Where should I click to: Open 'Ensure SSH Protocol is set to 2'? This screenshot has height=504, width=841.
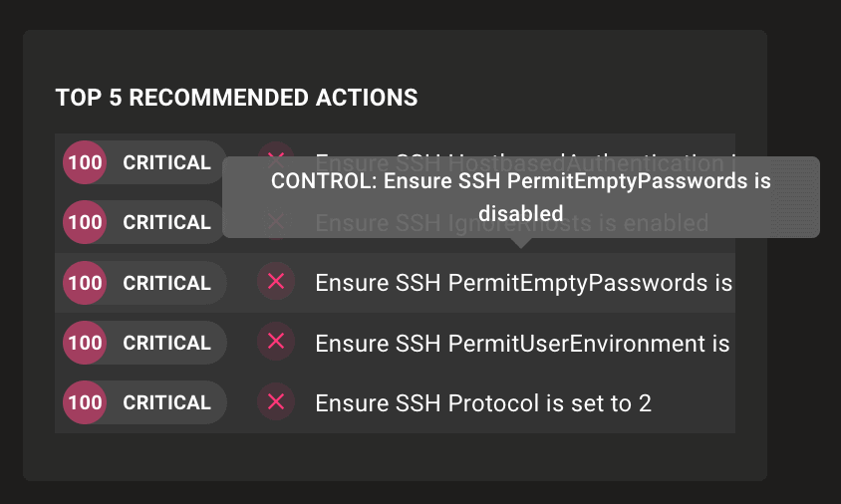(x=483, y=402)
